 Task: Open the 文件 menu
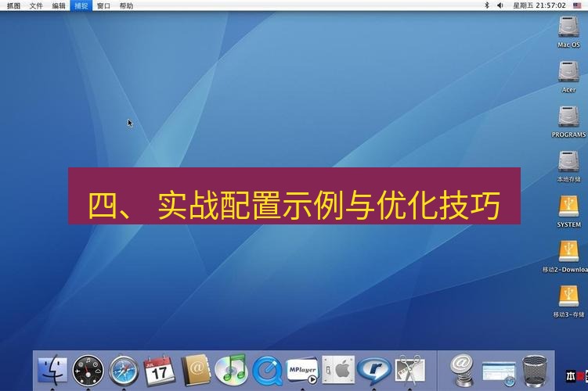[36, 5]
